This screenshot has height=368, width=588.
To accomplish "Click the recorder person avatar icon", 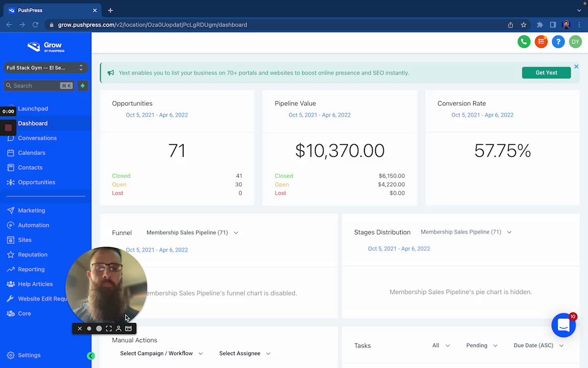I will pyautogui.click(x=118, y=329).
